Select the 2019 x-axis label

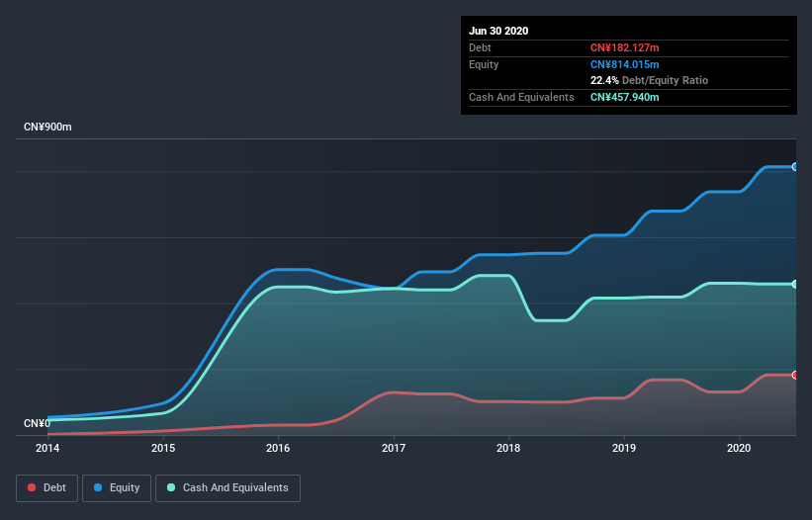coord(624,448)
